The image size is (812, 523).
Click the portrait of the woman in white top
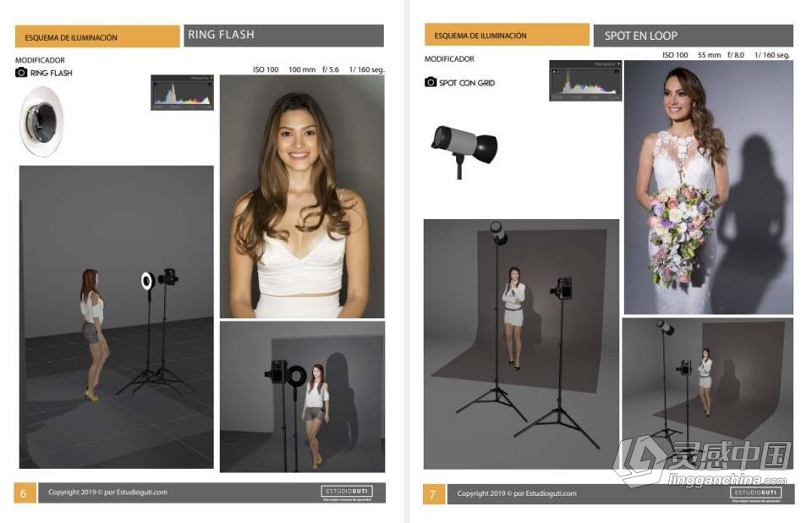click(x=302, y=196)
